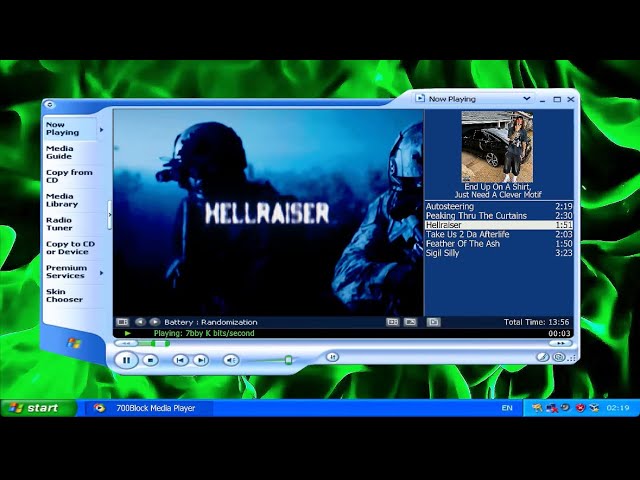
Task: Click the Playing status text
Action: 204,333
